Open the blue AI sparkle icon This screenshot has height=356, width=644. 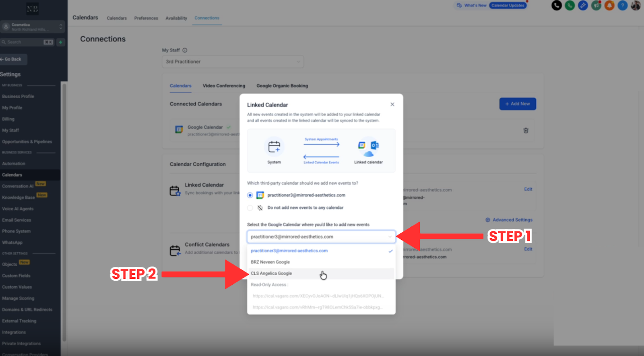pos(583,5)
